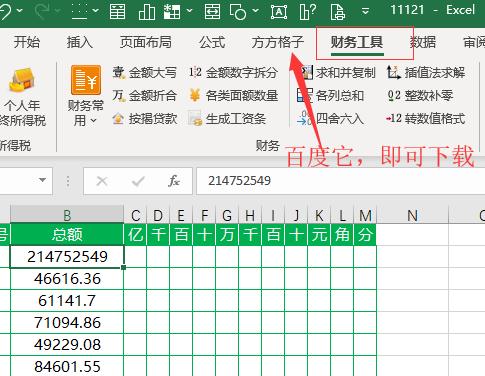Click the Insert Function fx button
The width and height of the screenshot is (485, 376).
pyautogui.click(x=174, y=181)
